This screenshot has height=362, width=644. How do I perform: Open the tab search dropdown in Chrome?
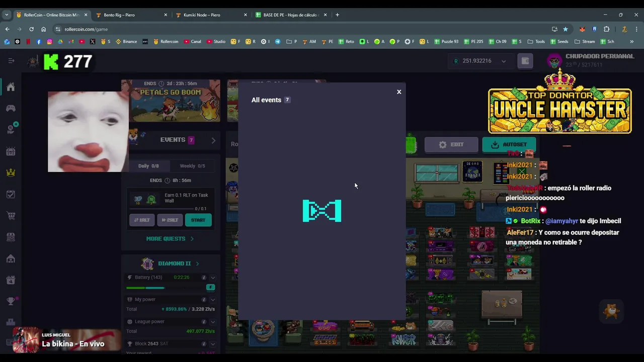[7, 15]
